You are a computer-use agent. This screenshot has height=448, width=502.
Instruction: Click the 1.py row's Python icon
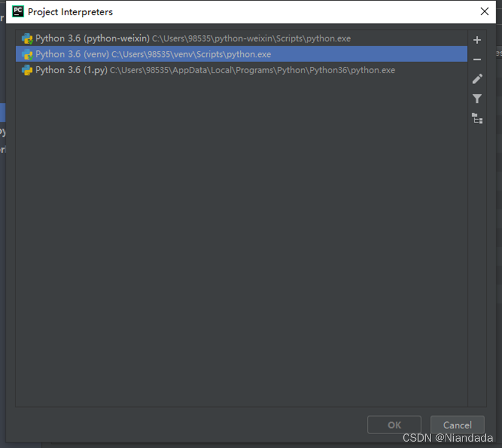click(27, 70)
